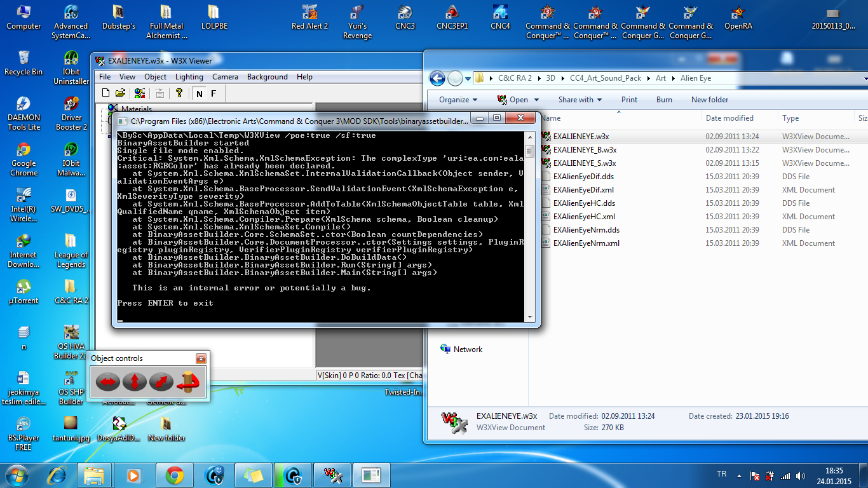Click the materials/objects toolbar icon in W3X Viewer
Image resolution: width=868 pixels, height=488 pixels.
tap(139, 93)
